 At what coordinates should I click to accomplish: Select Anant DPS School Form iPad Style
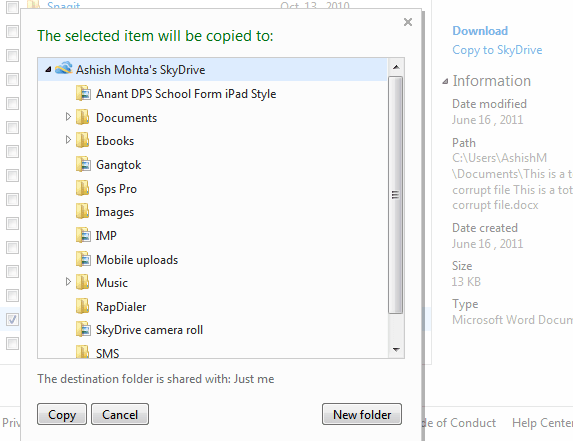pyautogui.click(x=186, y=94)
